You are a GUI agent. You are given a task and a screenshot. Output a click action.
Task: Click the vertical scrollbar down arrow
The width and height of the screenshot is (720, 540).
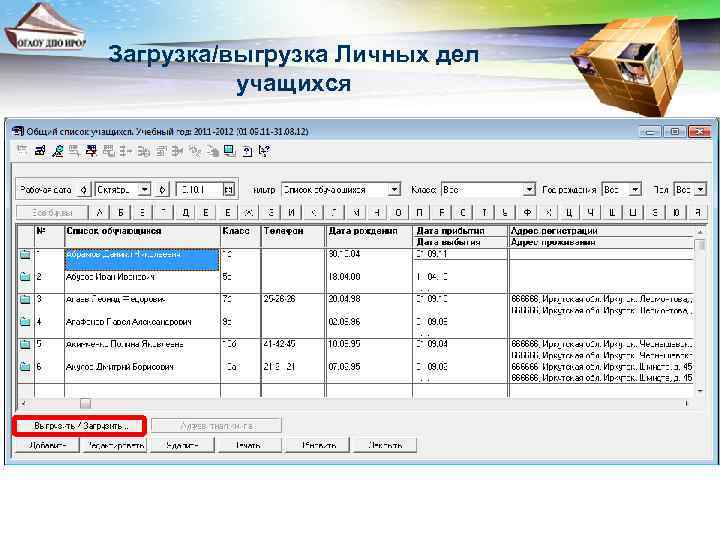pyautogui.click(x=700, y=391)
